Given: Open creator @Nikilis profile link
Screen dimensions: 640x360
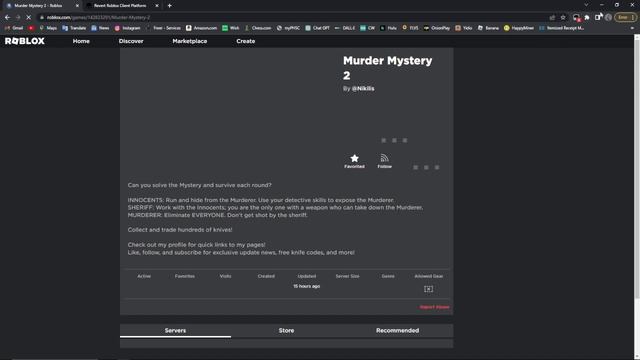Looking at the screenshot, I should [363, 89].
